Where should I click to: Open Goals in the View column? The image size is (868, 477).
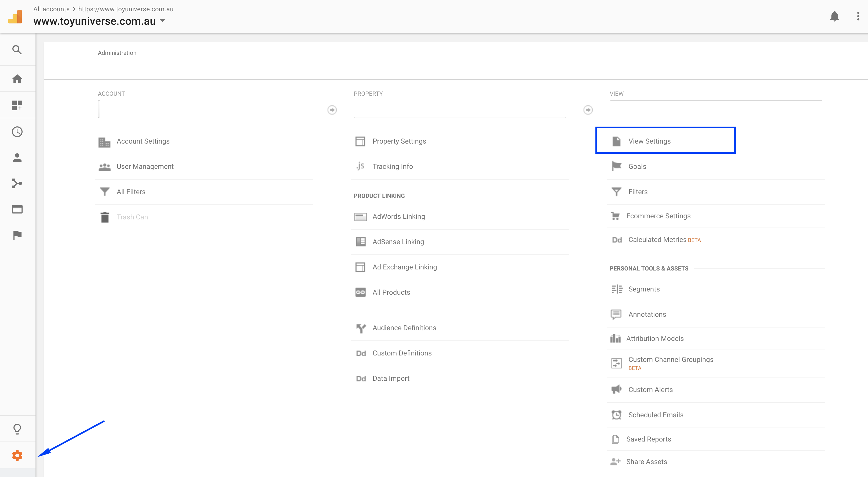[637, 166]
